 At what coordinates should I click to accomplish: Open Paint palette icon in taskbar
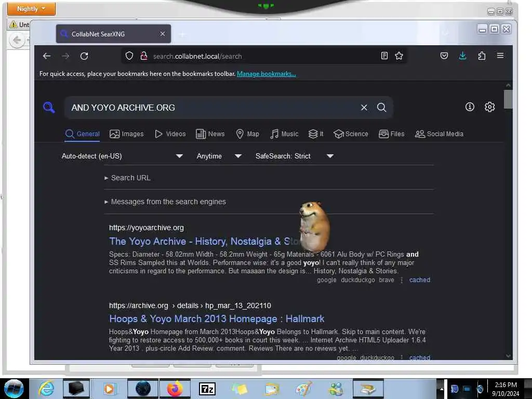[x=303, y=389]
